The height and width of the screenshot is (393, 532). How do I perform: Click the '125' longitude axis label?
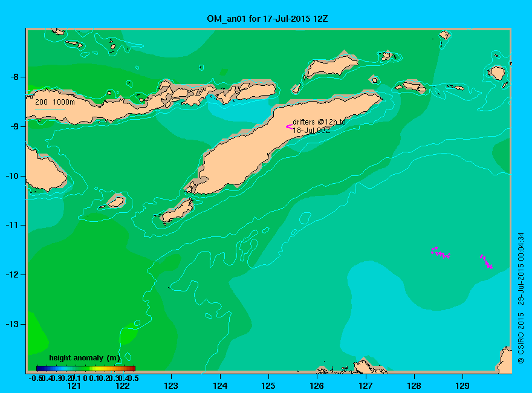268,386
